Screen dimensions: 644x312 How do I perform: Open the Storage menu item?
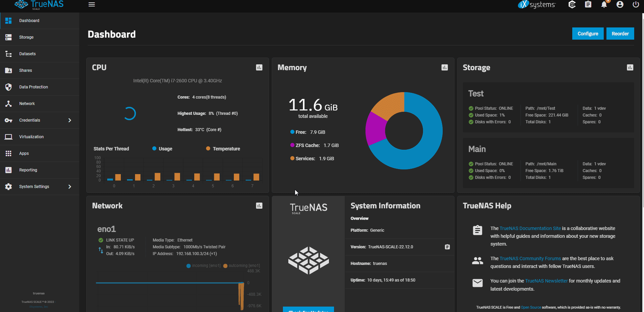tap(40, 37)
